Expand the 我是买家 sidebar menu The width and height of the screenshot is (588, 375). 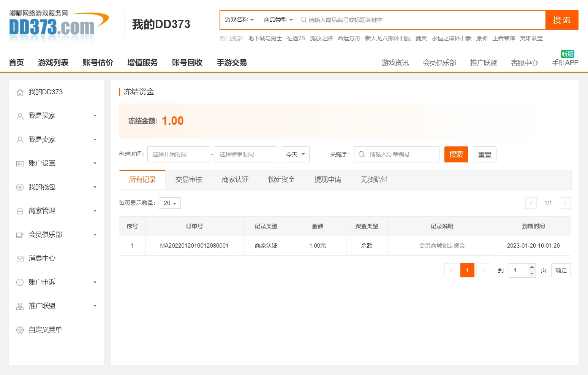pos(57,116)
